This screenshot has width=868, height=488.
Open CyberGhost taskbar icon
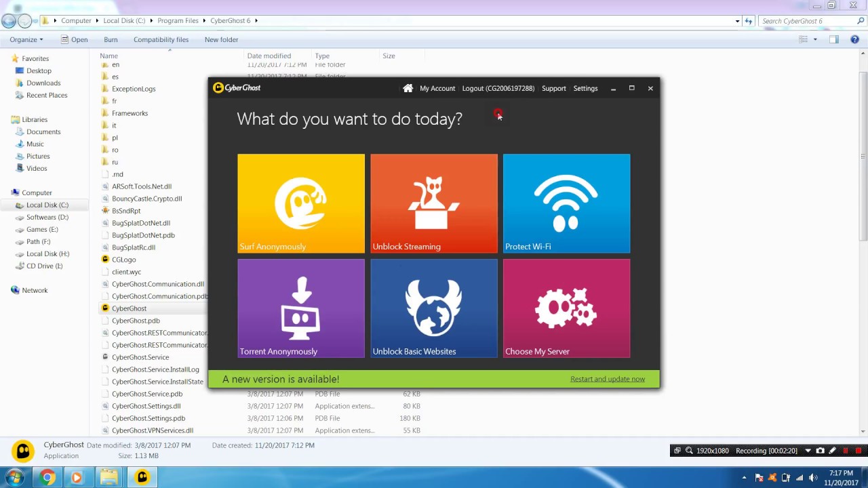pyautogui.click(x=142, y=477)
